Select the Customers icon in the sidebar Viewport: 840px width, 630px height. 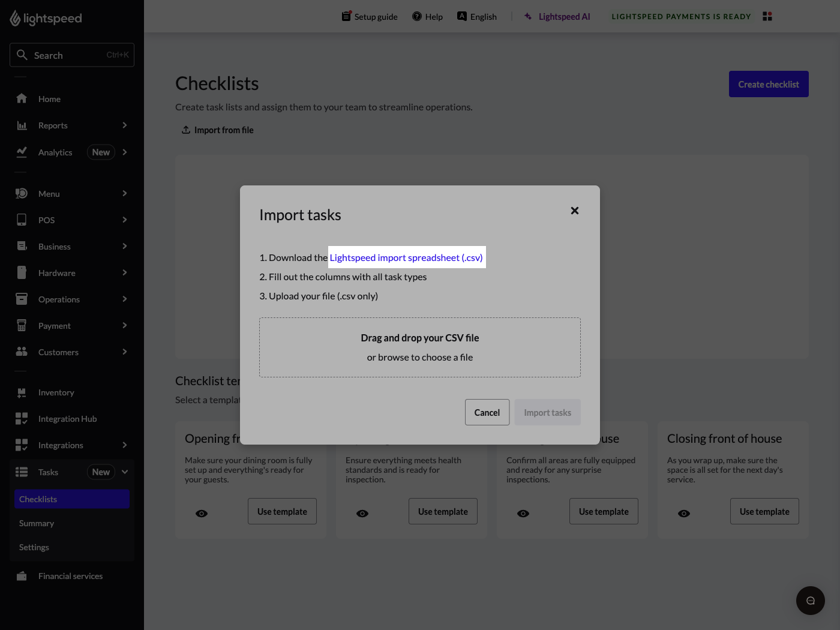22,352
